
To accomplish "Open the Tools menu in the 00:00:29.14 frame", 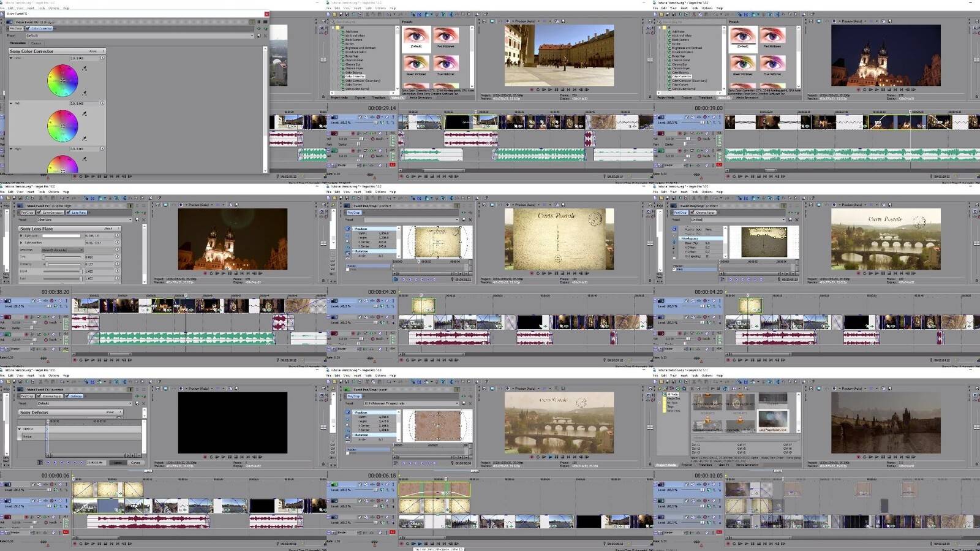I will point(368,8).
